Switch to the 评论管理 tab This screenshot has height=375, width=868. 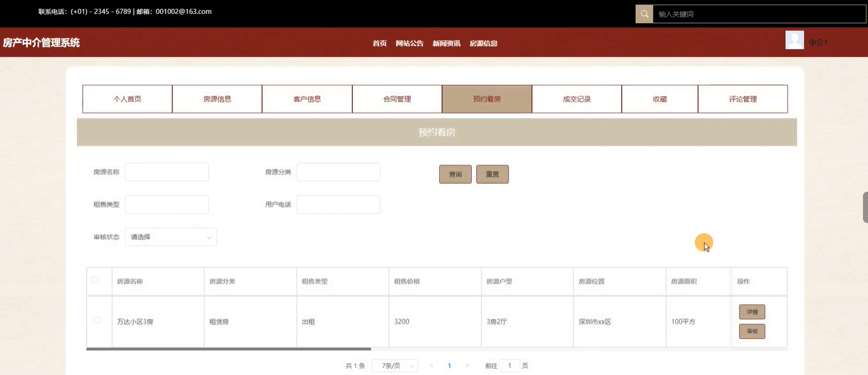pyautogui.click(x=743, y=99)
